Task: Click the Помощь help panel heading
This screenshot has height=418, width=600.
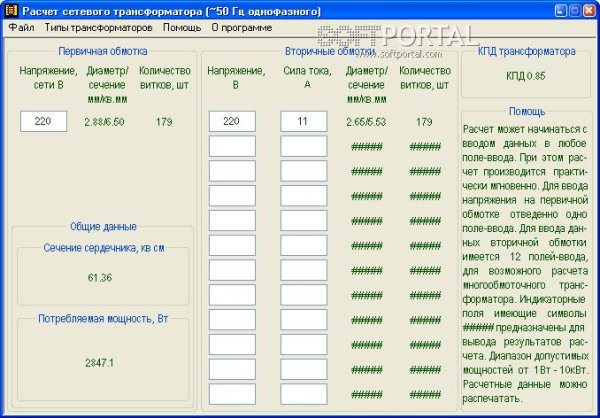Action: pos(527,112)
